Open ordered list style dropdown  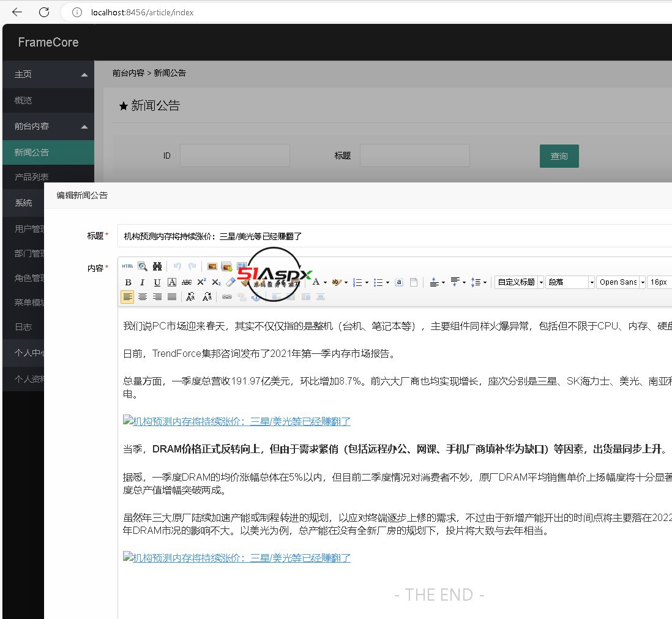[367, 282]
